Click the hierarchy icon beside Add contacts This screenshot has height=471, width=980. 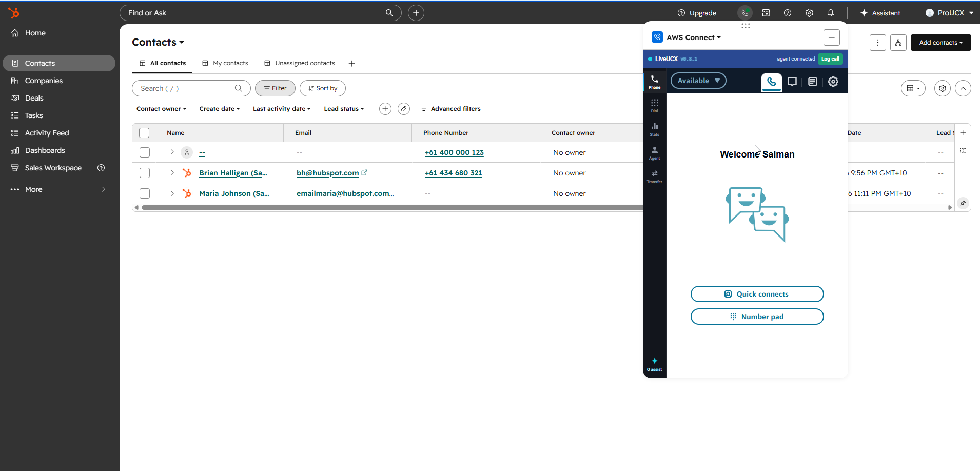pos(898,43)
